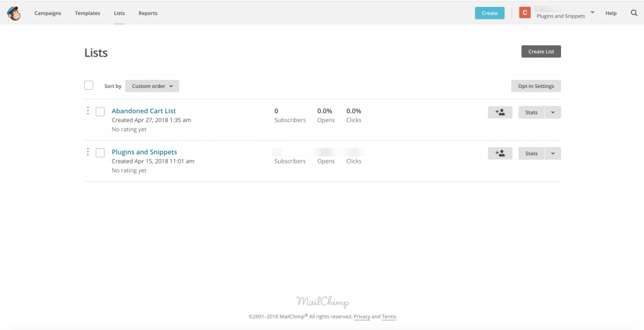Click the MailChimp script logo in footer
This screenshot has height=330, width=644.
(323, 302)
